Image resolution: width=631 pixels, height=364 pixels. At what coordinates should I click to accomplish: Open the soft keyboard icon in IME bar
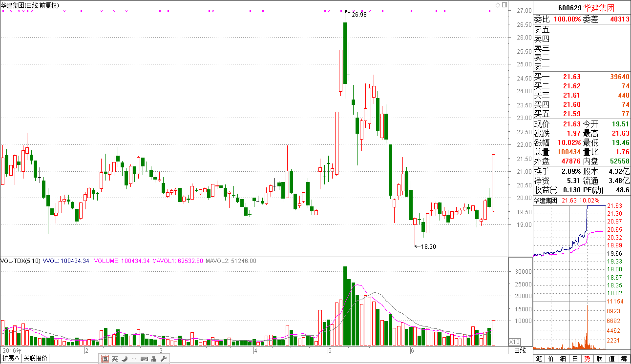(144, 359)
